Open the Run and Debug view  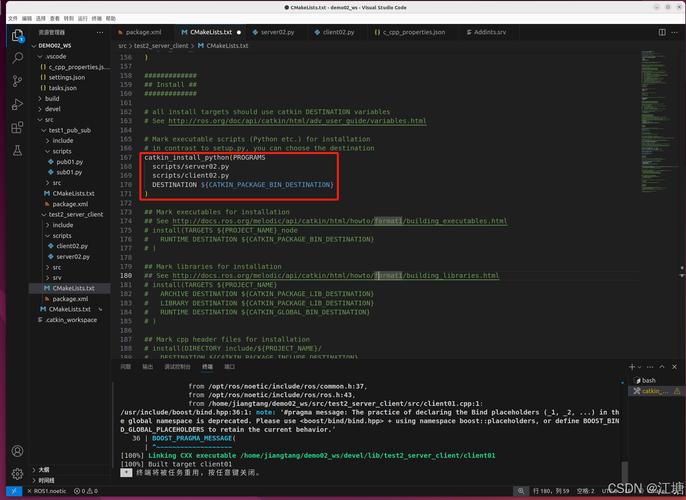point(18,104)
